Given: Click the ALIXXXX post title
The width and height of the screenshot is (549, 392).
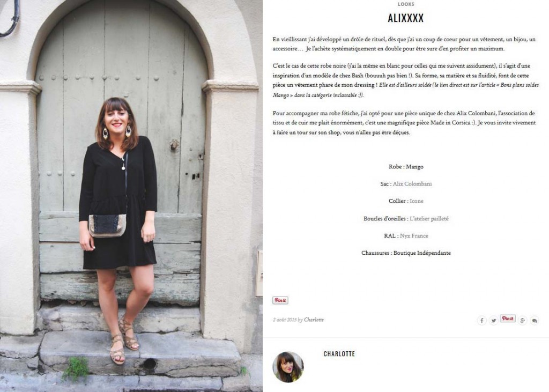Looking at the screenshot, I should pyautogui.click(x=406, y=18).
